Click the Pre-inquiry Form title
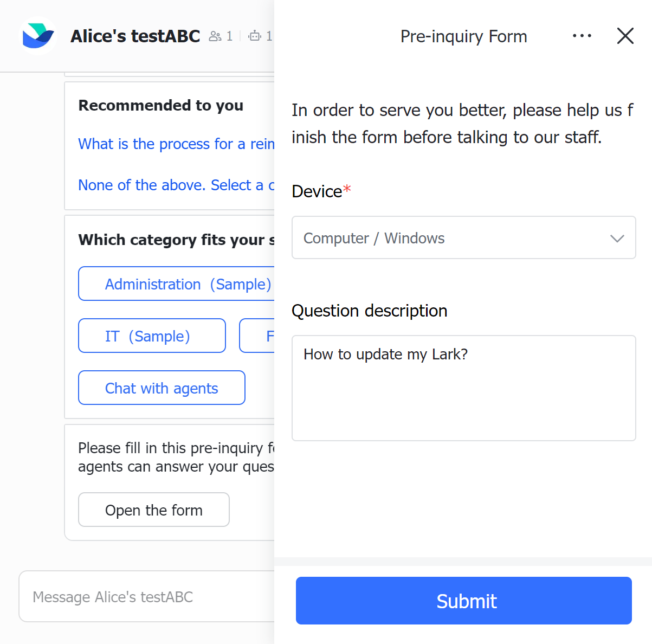This screenshot has height=644, width=652. coord(463,36)
